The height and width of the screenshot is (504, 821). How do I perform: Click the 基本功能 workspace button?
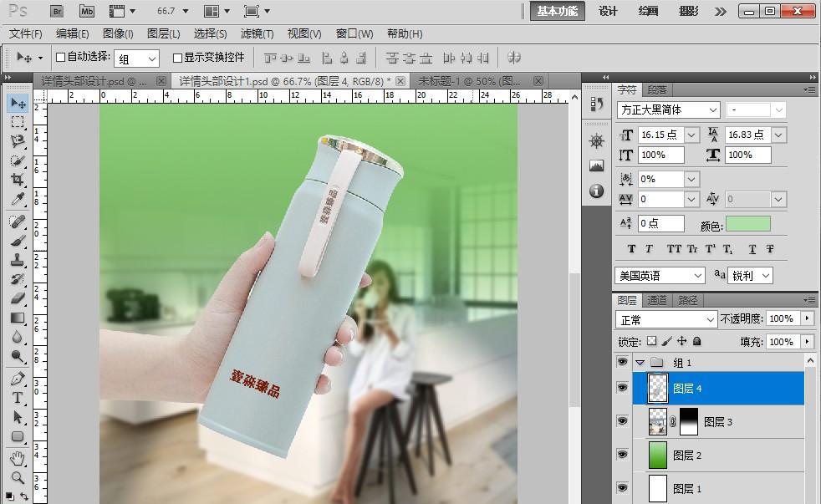click(x=557, y=11)
